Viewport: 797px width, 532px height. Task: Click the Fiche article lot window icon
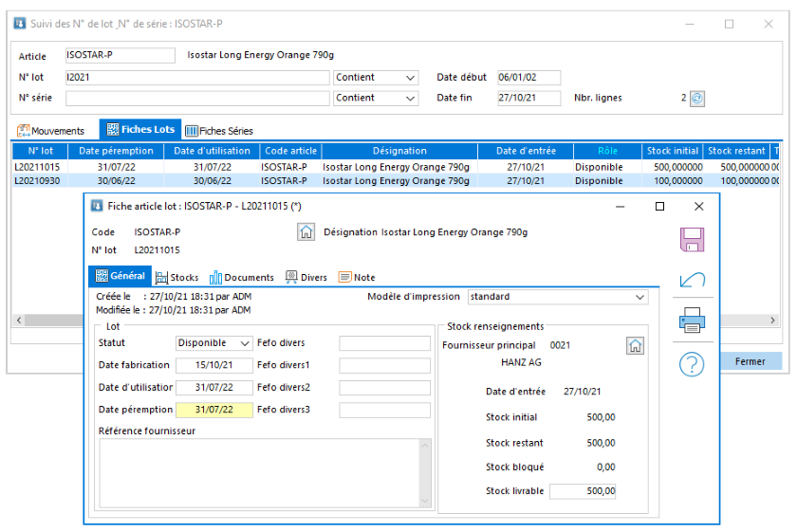pos(97,206)
